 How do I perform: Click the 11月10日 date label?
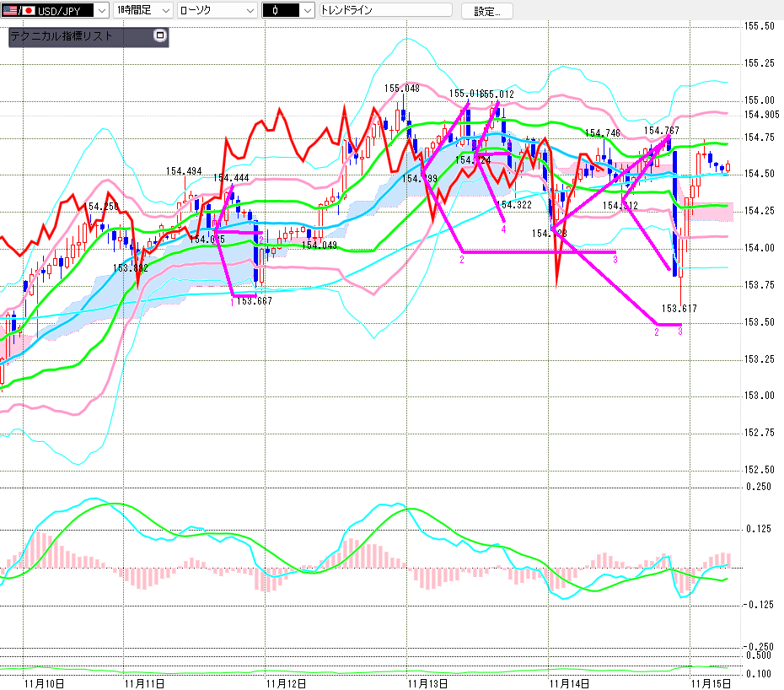[44, 682]
